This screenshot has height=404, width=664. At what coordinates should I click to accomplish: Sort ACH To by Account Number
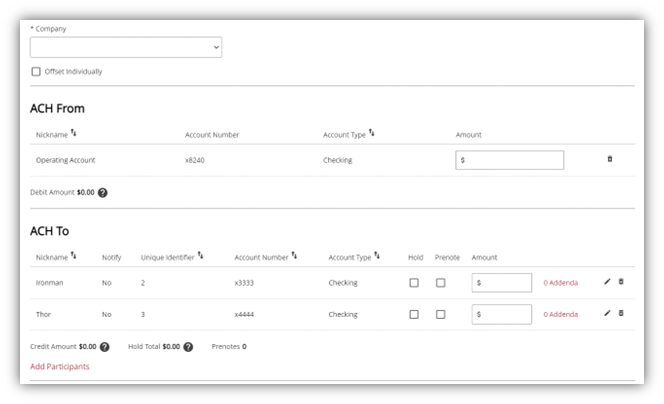(294, 256)
